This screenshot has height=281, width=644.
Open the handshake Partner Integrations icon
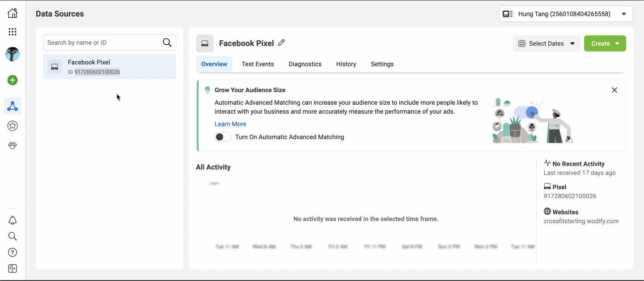point(13,145)
